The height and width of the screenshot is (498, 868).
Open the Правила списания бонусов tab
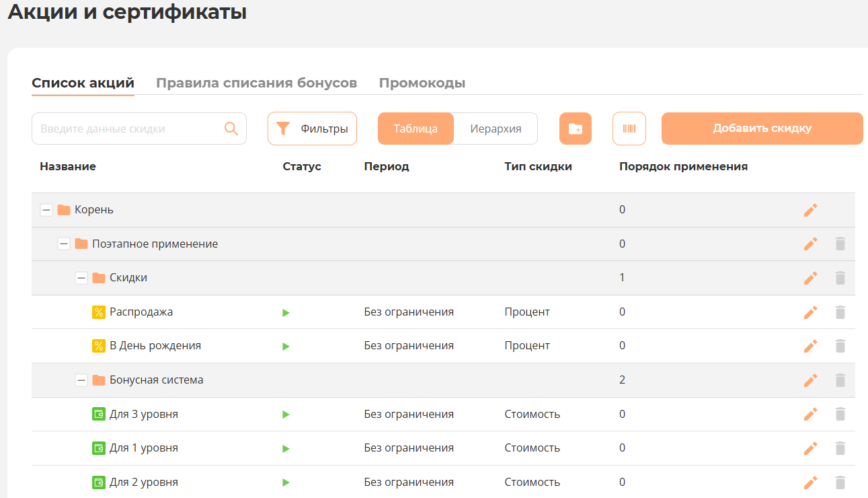(256, 83)
